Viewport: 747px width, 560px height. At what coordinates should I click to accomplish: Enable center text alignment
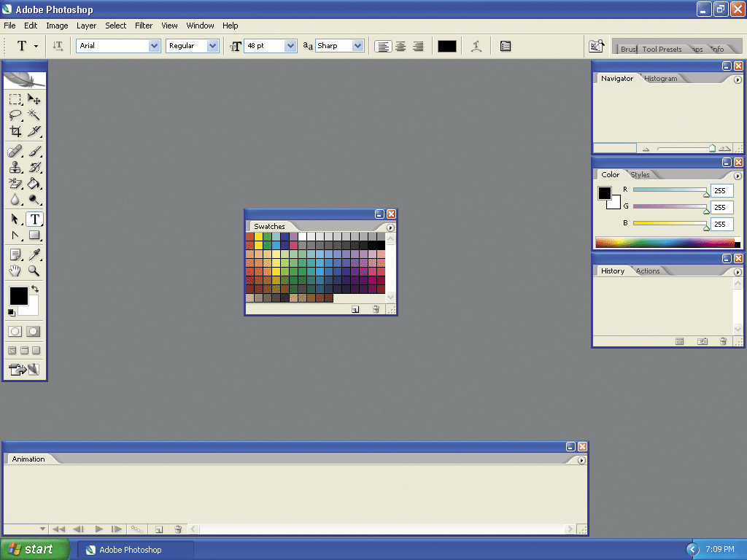(400, 46)
